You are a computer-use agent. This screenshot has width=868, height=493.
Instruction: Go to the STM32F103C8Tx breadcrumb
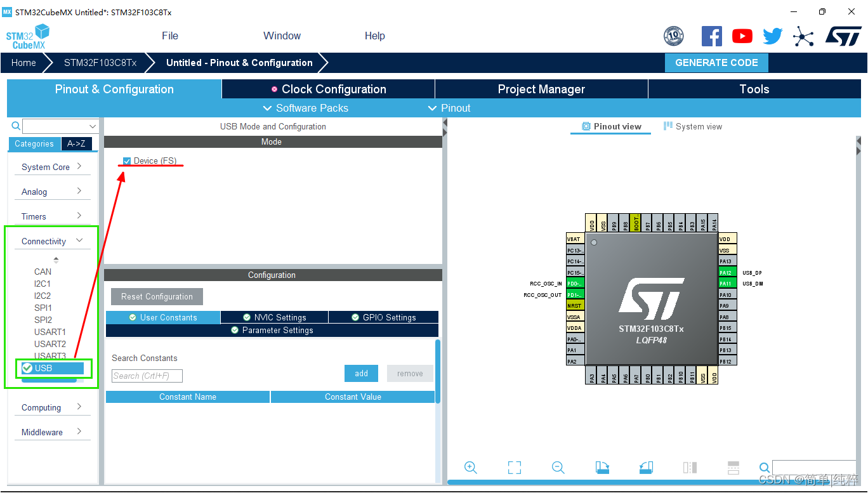click(100, 63)
